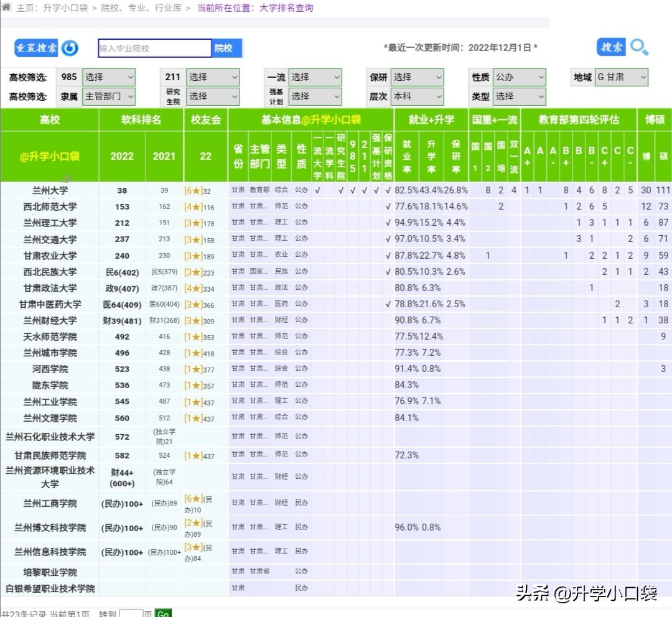Open the 211 filter dropdown
The height and width of the screenshot is (617, 672).
pos(213,76)
